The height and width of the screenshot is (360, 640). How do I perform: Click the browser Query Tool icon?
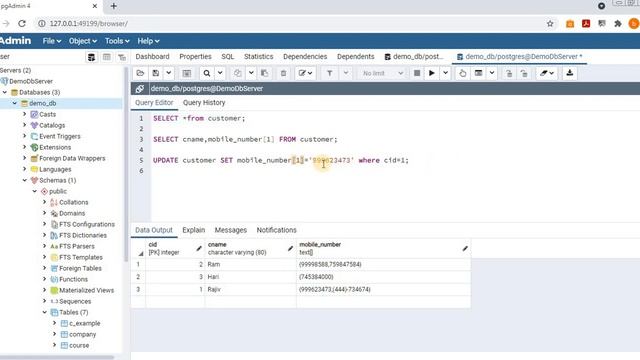pyautogui.click(x=91, y=57)
